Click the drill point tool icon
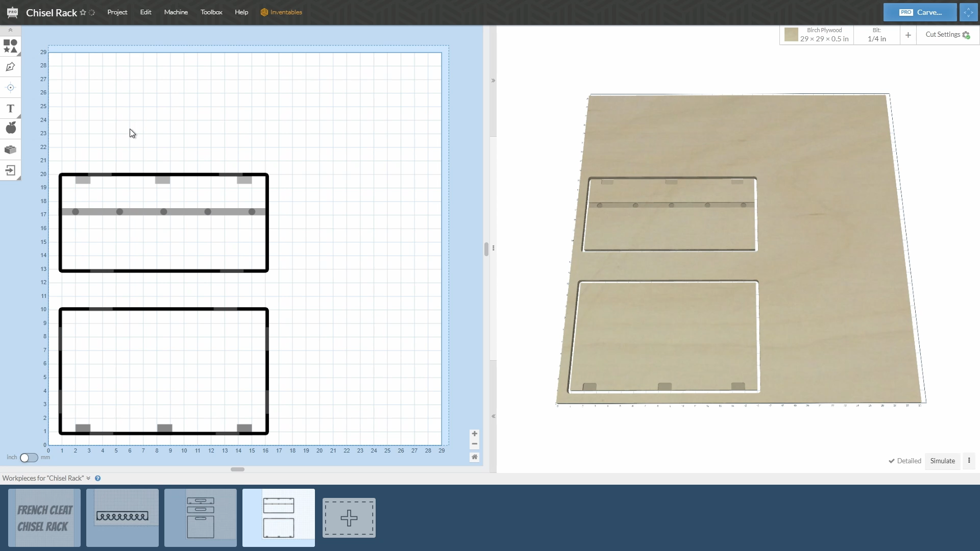The width and height of the screenshot is (980, 551). 10,88
